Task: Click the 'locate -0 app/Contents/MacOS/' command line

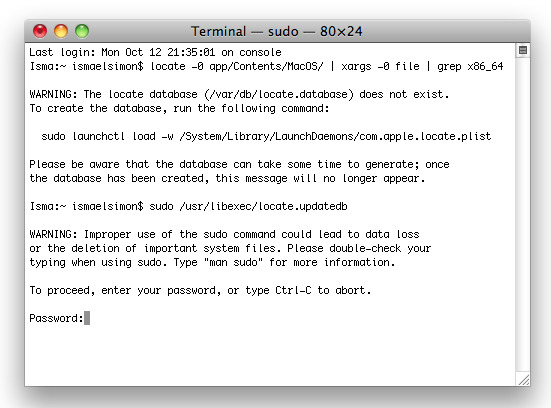Action: click(x=266, y=66)
